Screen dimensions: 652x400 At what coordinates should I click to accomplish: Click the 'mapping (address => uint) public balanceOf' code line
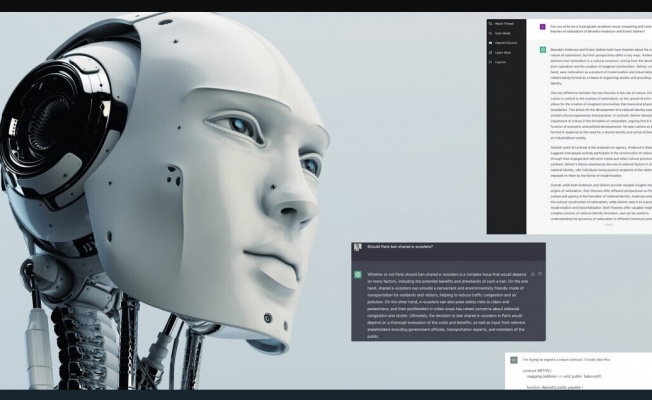[x=564, y=376]
